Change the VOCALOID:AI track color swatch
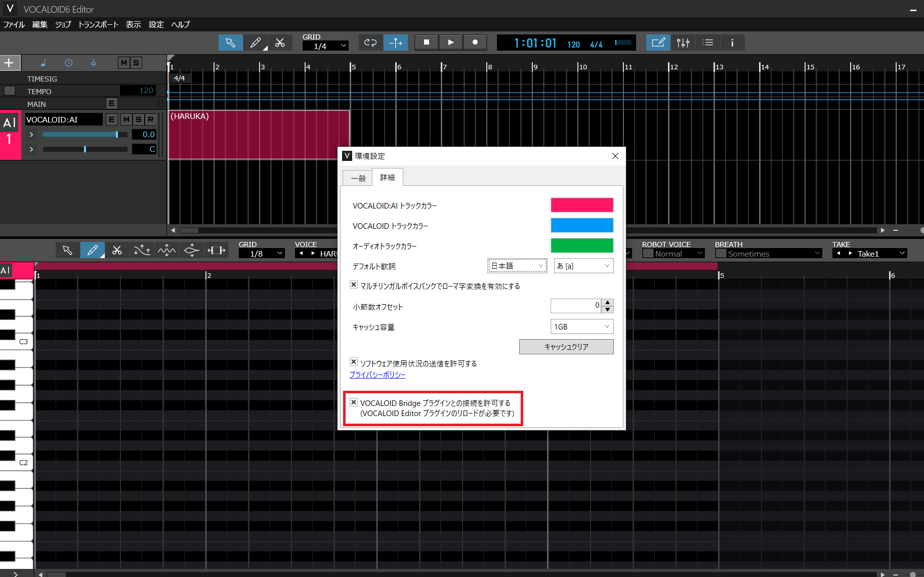 [582, 205]
